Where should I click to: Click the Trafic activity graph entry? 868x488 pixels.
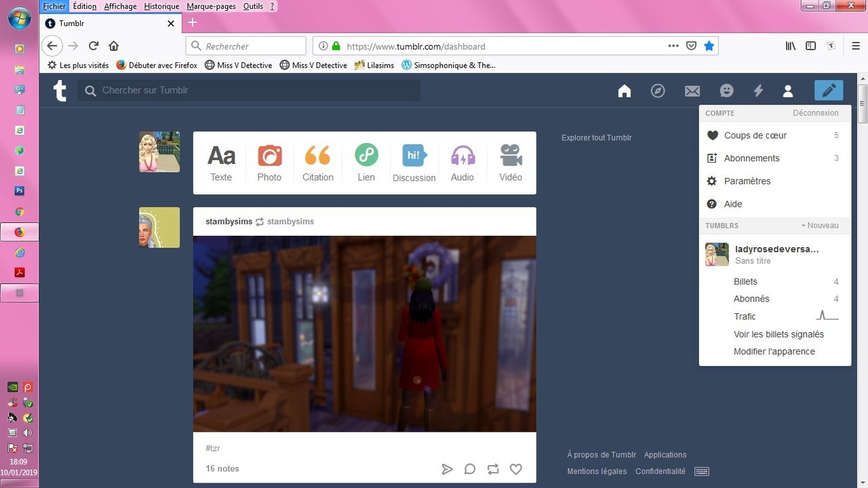(745, 317)
